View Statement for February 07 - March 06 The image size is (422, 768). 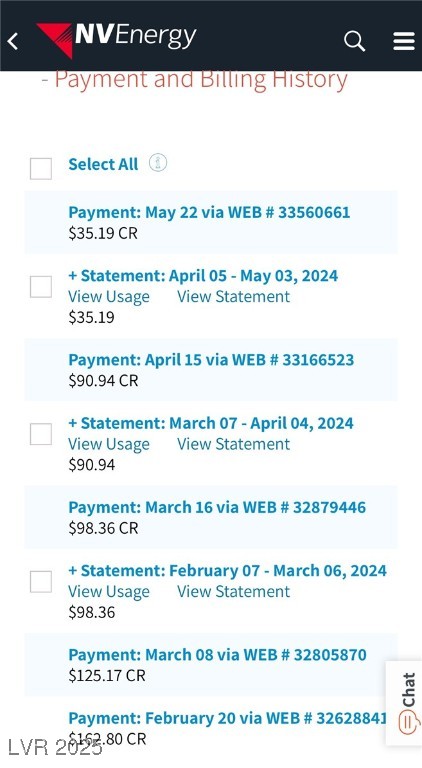pyautogui.click(x=234, y=592)
